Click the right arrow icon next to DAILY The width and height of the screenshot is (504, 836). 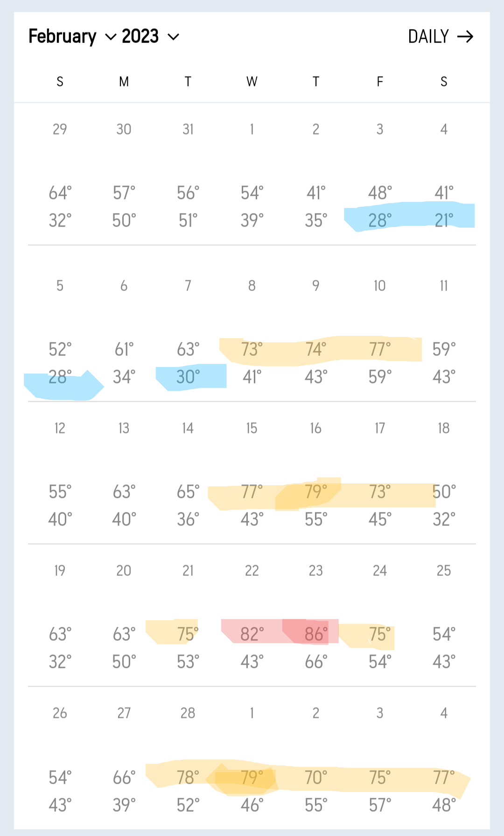(x=465, y=37)
